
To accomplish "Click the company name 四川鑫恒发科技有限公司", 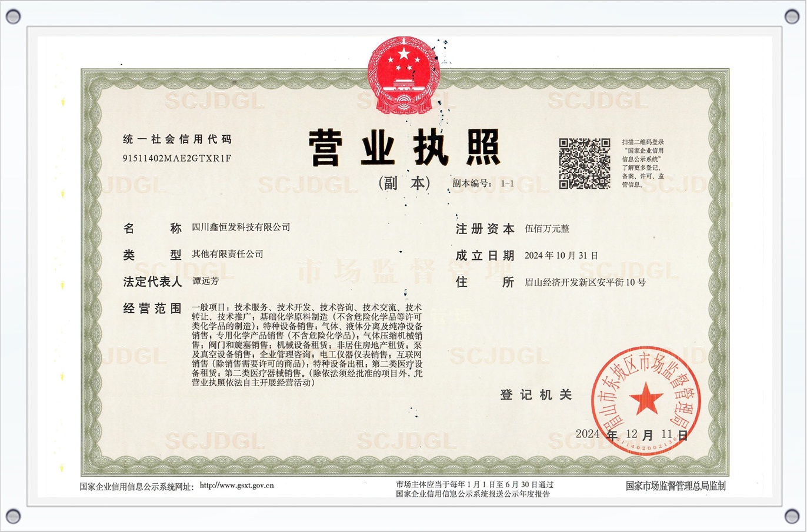I will (x=241, y=227).
